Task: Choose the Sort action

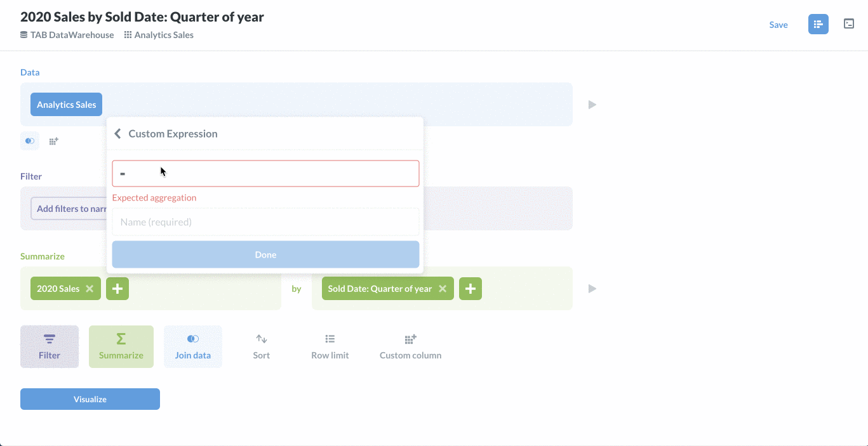Action: point(262,347)
